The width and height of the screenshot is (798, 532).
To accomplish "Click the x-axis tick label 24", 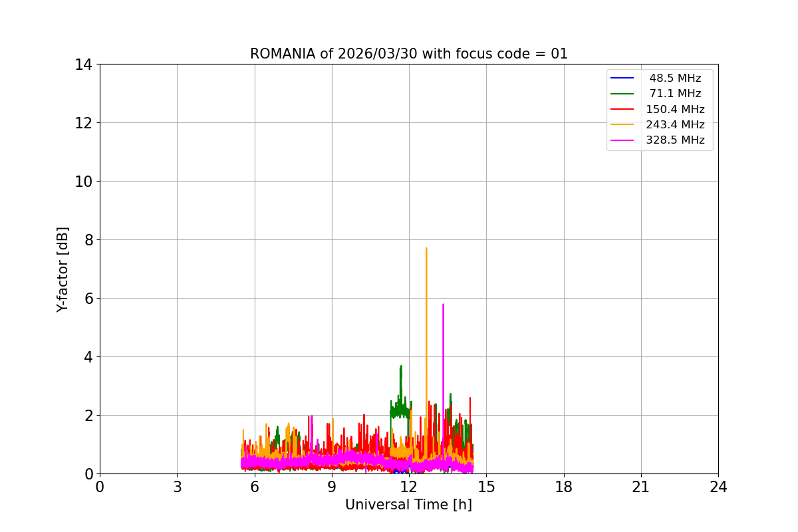I will (718, 487).
